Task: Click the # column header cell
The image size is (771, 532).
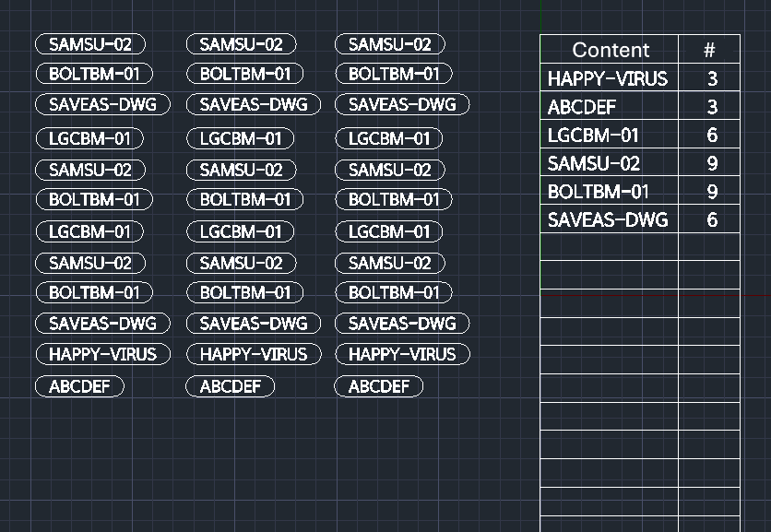Action: (709, 50)
